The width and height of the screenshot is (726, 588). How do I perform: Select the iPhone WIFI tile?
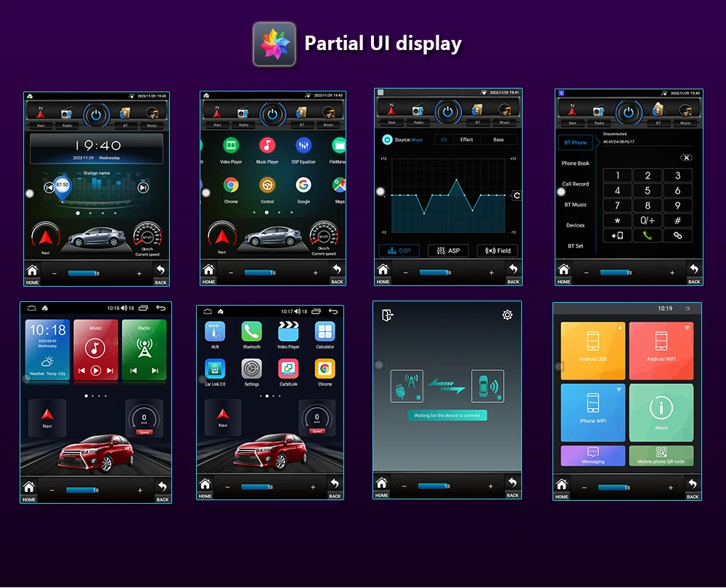click(592, 412)
